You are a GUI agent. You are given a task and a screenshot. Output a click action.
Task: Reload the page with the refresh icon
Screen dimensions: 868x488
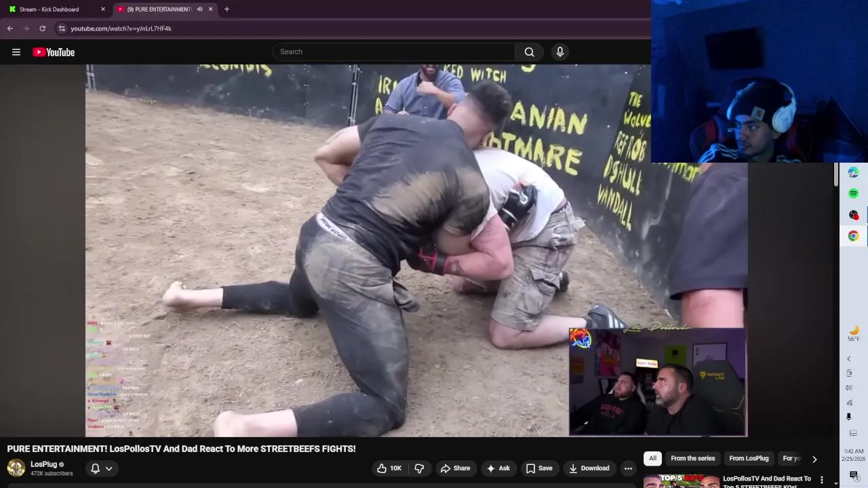pos(42,28)
